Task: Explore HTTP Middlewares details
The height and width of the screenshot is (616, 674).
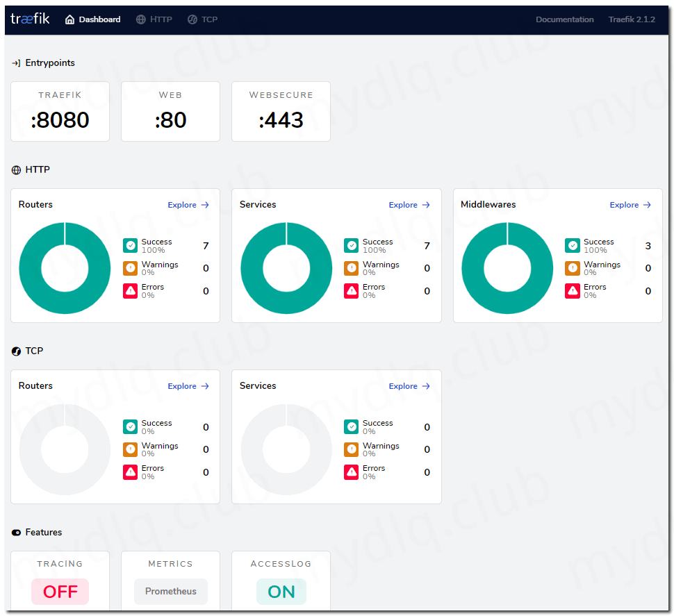Action: pos(630,205)
